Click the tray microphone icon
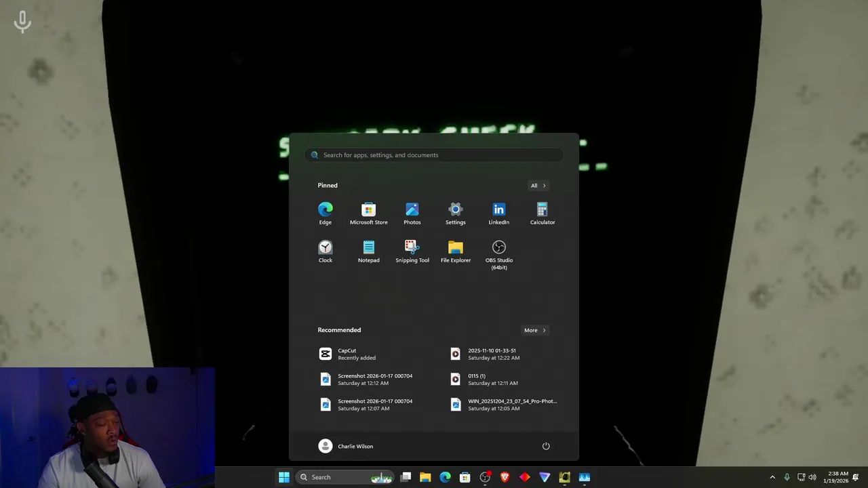 tap(787, 477)
